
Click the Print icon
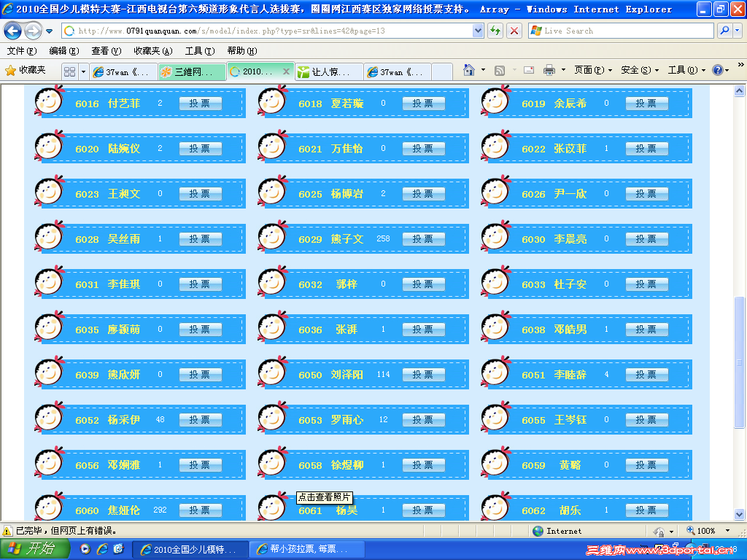549,71
